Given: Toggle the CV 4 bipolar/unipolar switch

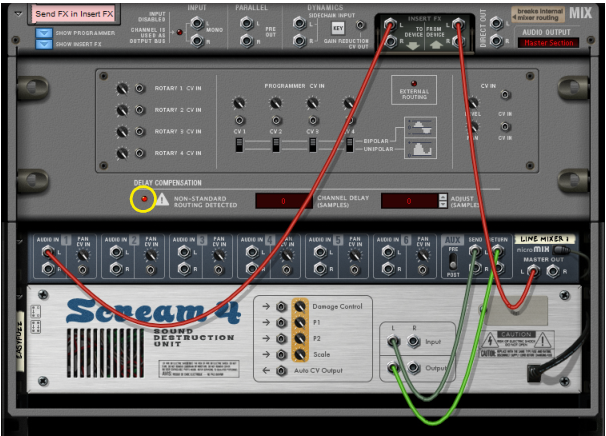Looking at the screenshot, I should pyautogui.click(x=348, y=145).
